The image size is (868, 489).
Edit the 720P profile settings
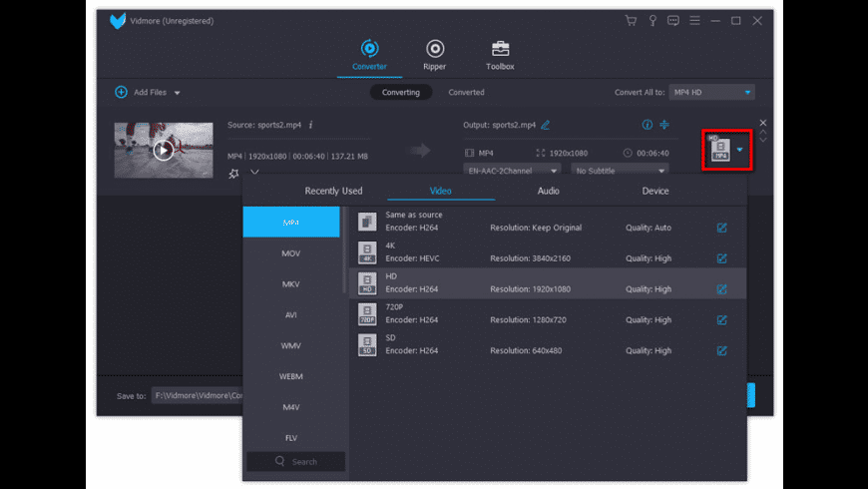pyautogui.click(x=722, y=319)
